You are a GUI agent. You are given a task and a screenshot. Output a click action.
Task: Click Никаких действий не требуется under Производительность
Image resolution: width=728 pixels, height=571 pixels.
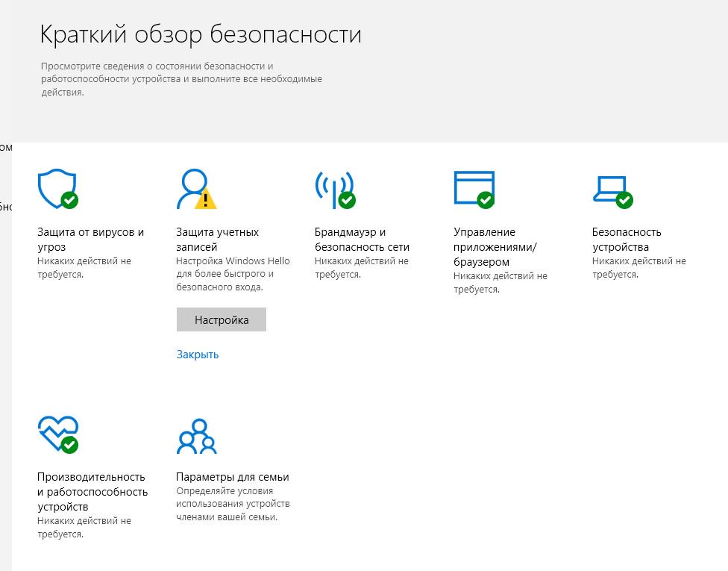(84, 527)
